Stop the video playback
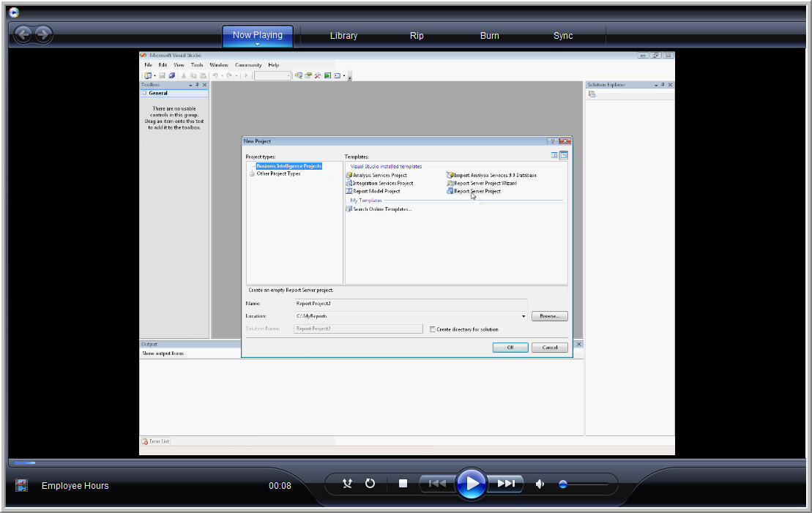The image size is (812, 513). [x=403, y=484]
